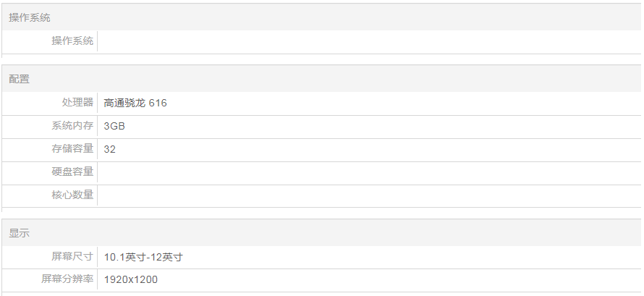
Task: Click the empty 操作系统 value field
Action: pos(369,41)
